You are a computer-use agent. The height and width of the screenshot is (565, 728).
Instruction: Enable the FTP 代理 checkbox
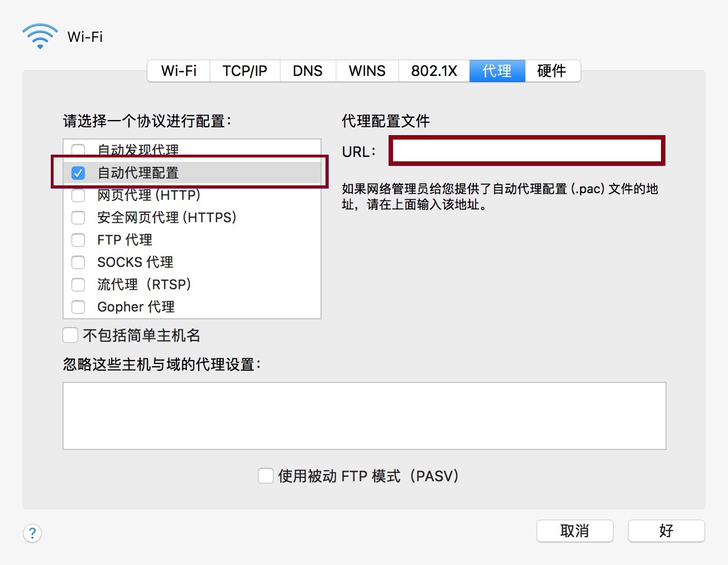point(78,240)
